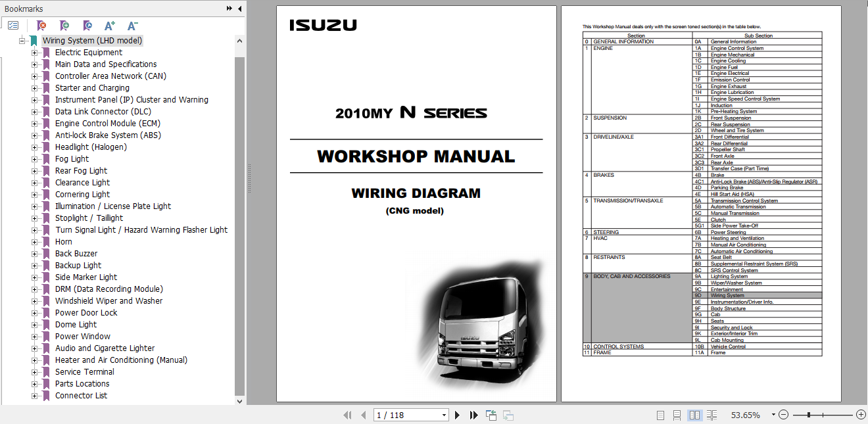This screenshot has width=868, height=424.
Task: Open the page number dropdown arrow
Action: pyautogui.click(x=445, y=415)
